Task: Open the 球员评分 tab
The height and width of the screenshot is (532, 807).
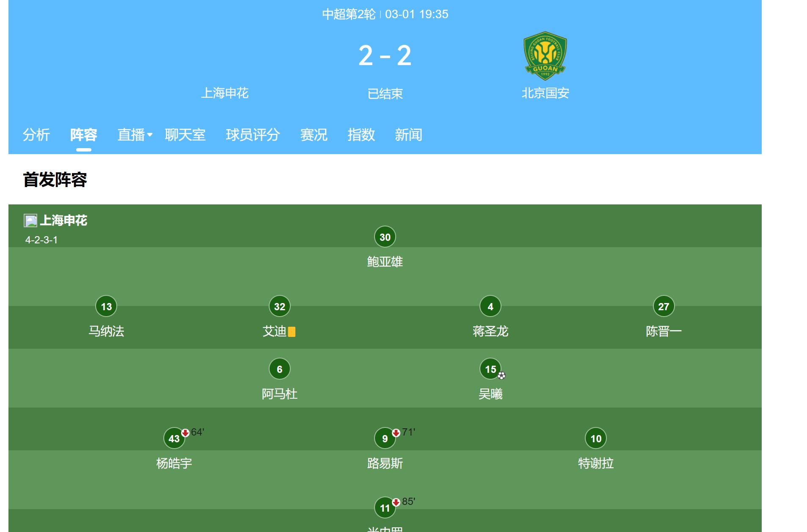Action: click(253, 135)
